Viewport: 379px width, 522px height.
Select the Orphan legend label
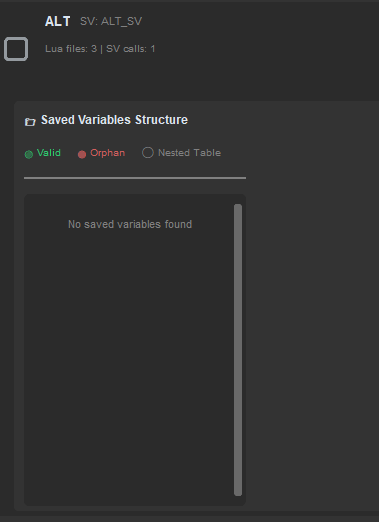pyautogui.click(x=108, y=153)
